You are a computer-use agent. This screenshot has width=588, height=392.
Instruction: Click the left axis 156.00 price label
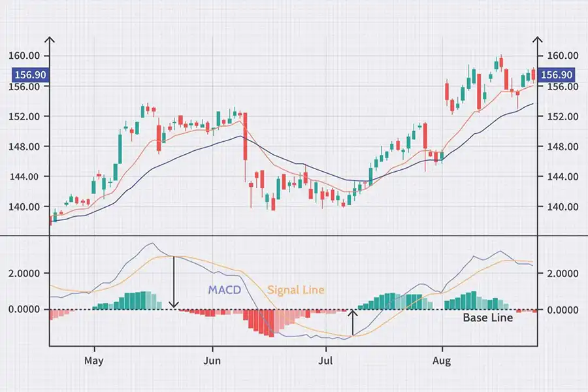tap(24, 87)
